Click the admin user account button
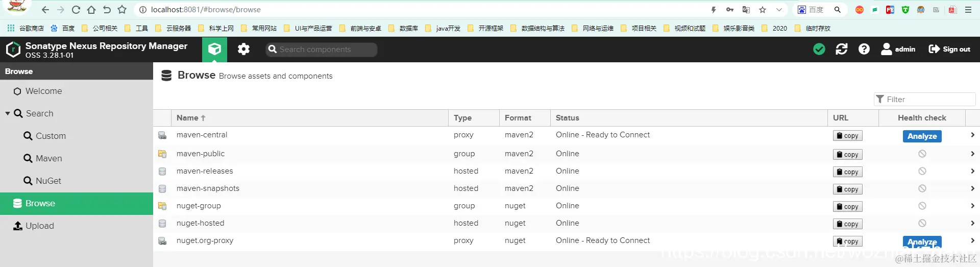Viewport: 980px width, 267px height. tap(898, 49)
